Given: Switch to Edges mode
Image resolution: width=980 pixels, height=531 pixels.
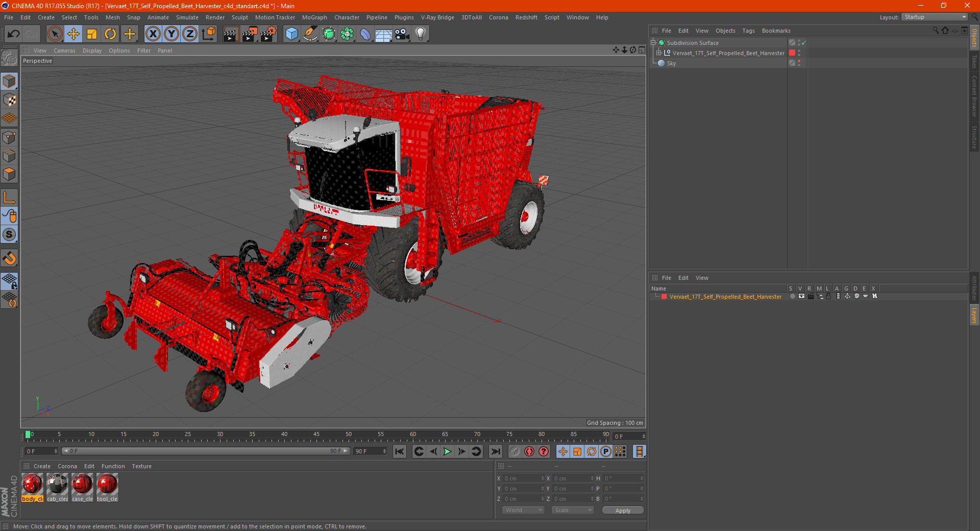Looking at the screenshot, I should (9, 155).
